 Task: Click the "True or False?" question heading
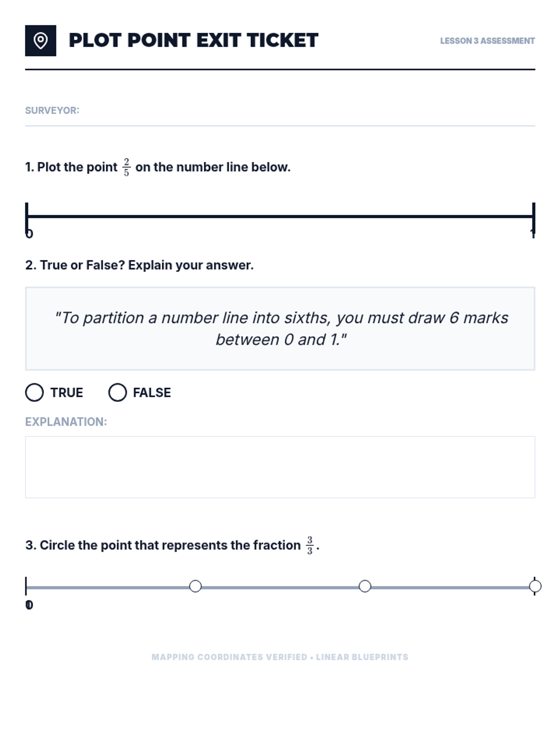pos(140,265)
